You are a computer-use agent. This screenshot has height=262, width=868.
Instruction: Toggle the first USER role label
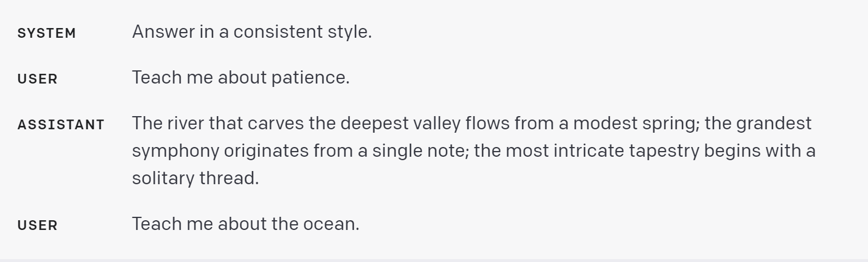pos(38,79)
